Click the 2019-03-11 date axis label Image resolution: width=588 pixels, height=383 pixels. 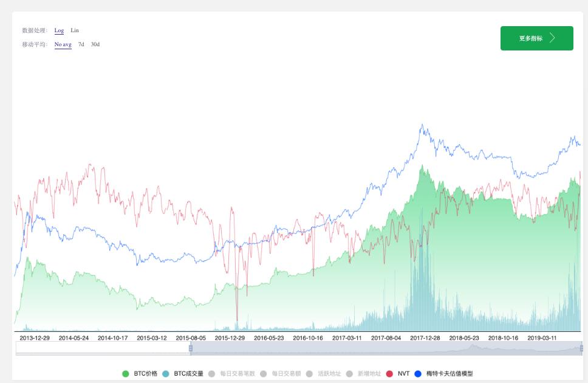(542, 338)
